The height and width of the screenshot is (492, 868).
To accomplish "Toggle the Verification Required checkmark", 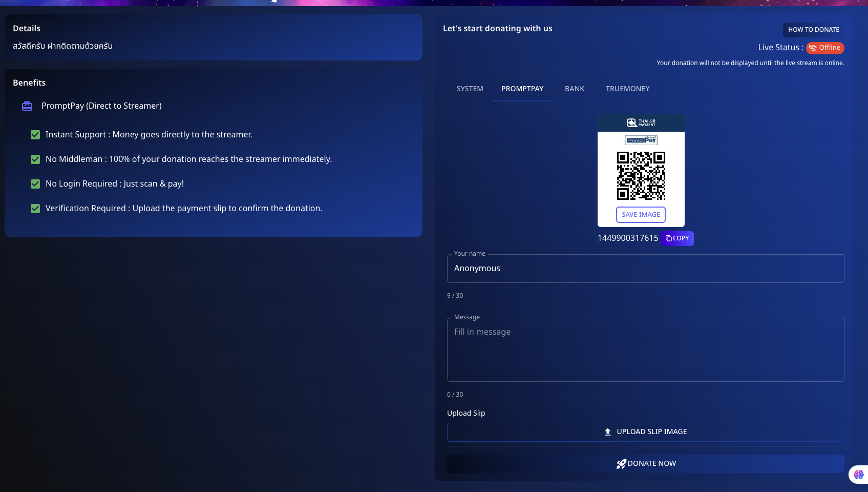I will point(35,209).
